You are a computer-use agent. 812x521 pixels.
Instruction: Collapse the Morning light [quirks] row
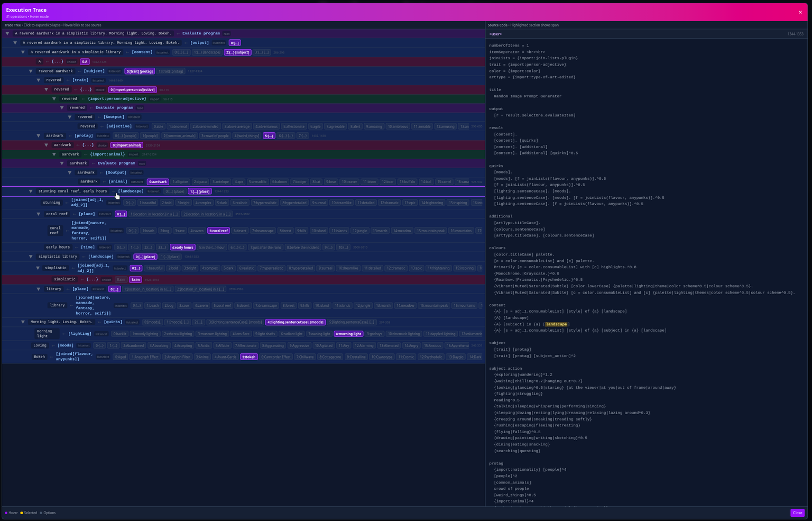tap(23, 322)
